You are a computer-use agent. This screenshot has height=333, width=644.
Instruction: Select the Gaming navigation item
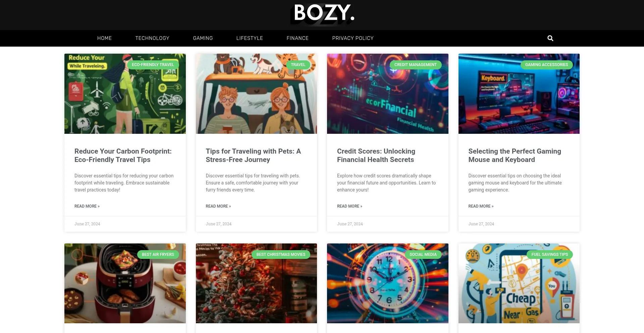point(203,38)
